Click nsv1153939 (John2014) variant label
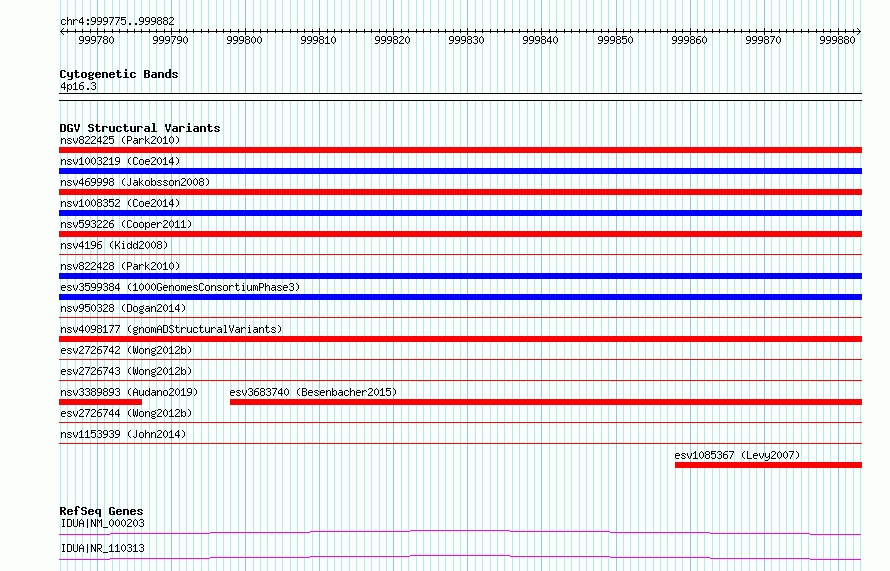Image resolution: width=890 pixels, height=571 pixels. [x=123, y=434]
